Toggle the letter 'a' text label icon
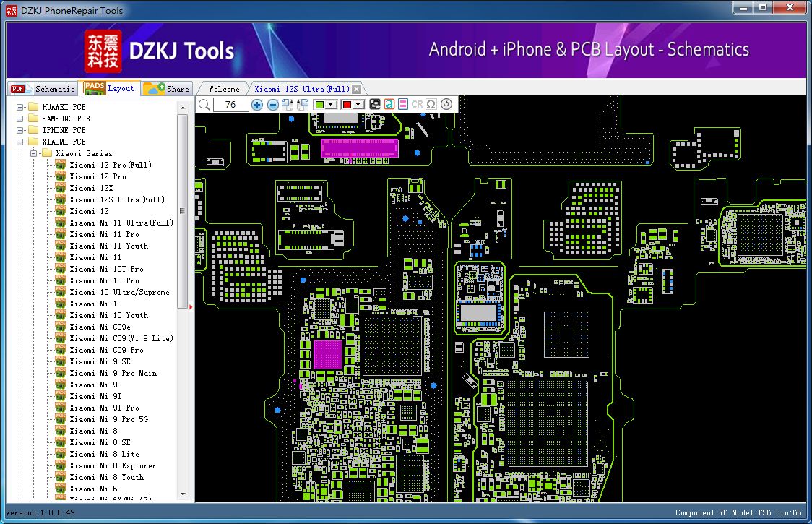 pyautogui.click(x=389, y=105)
